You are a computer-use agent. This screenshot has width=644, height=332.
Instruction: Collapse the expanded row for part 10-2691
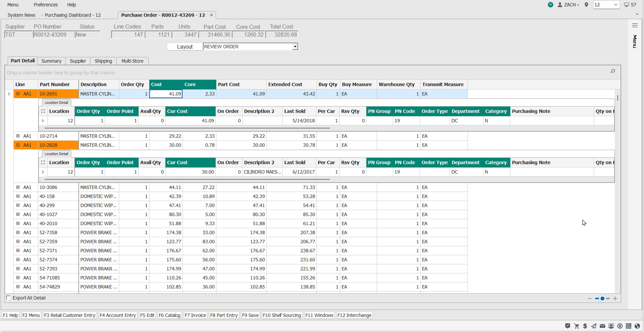point(18,94)
